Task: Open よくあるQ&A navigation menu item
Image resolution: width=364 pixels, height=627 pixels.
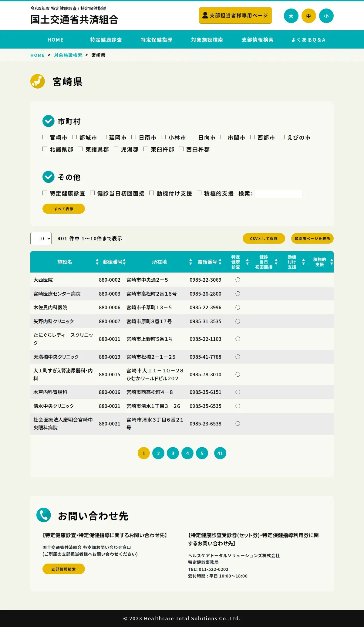Action: pos(308,40)
